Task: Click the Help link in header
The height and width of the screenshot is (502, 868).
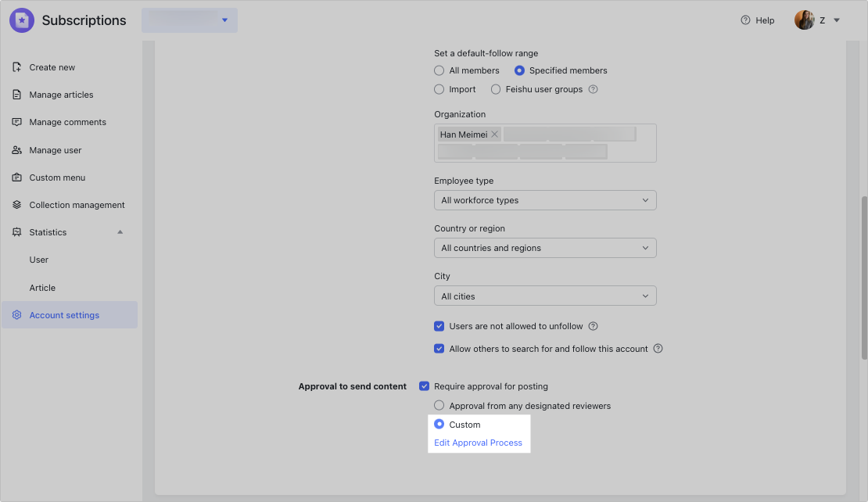Action: tap(765, 20)
